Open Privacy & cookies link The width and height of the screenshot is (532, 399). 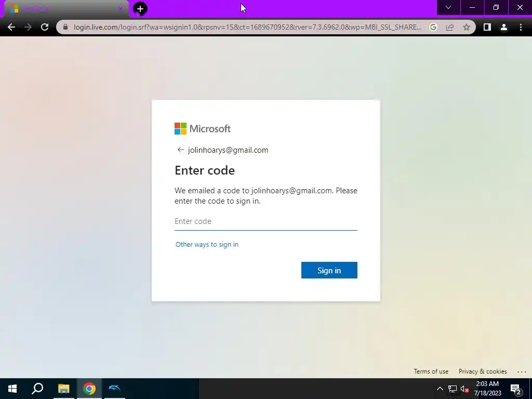click(x=483, y=371)
